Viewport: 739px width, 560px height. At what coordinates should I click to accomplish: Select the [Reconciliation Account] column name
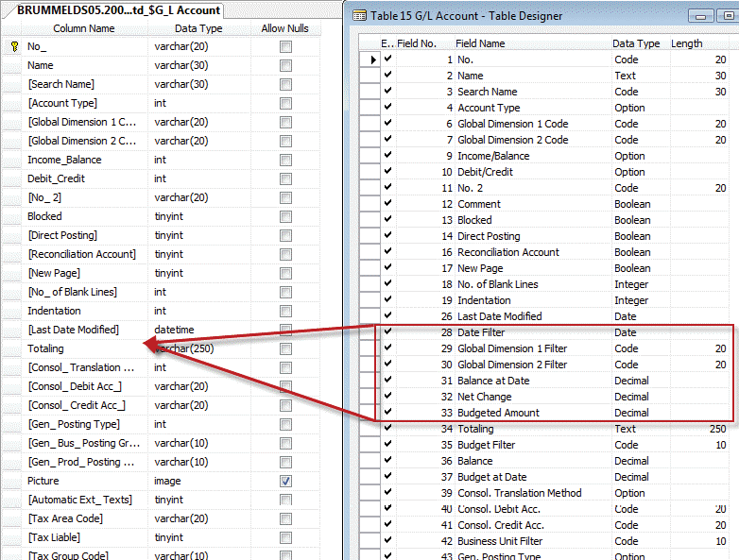(x=82, y=254)
